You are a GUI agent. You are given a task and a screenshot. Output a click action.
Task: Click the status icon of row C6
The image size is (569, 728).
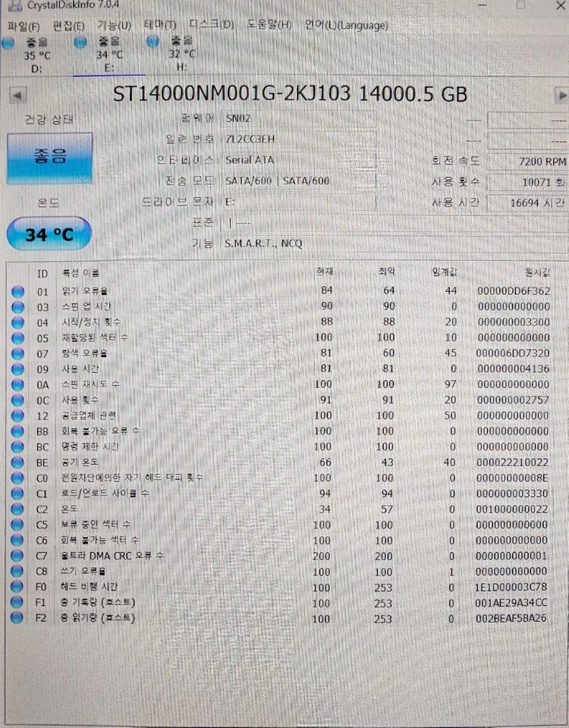[x=17, y=541]
